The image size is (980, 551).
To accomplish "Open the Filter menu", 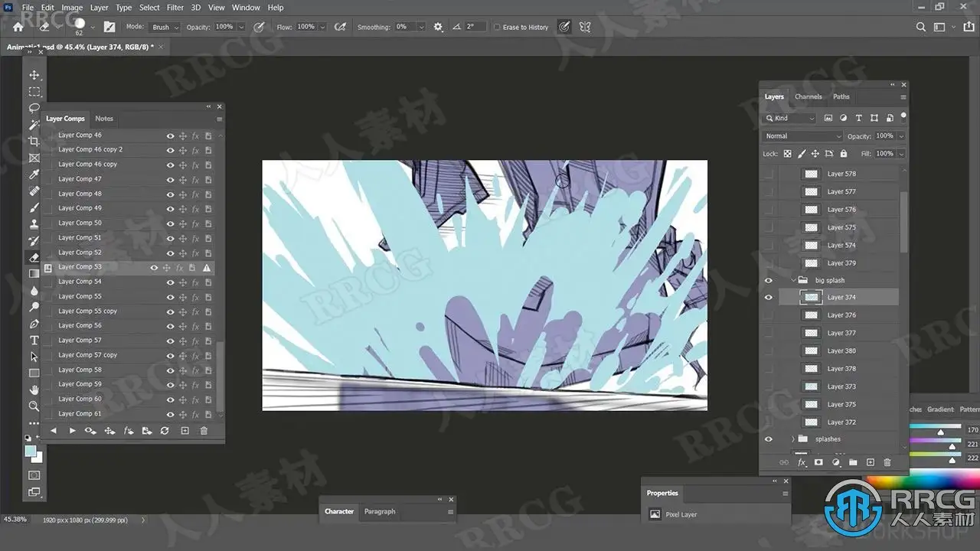I will pyautogui.click(x=175, y=8).
